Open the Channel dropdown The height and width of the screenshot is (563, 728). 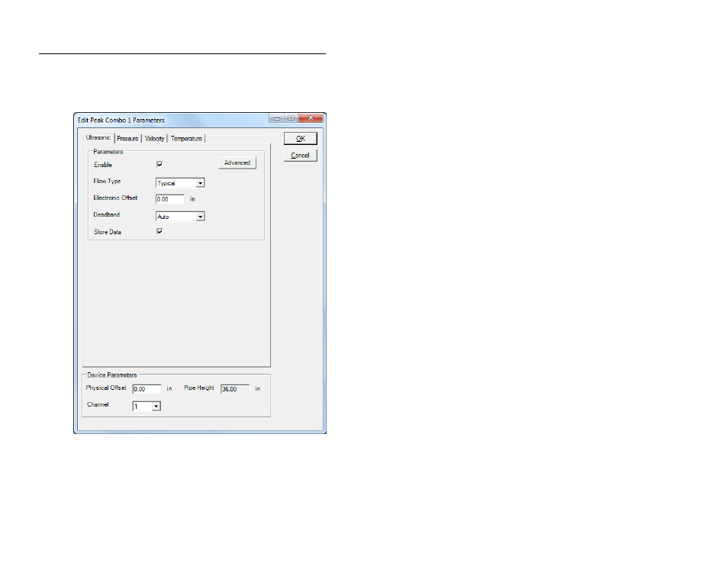point(156,407)
